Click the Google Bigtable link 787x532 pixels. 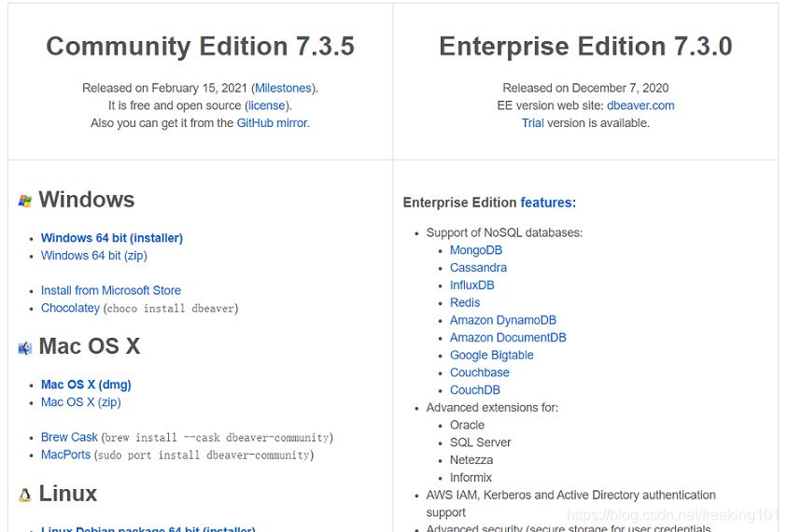[492, 355]
